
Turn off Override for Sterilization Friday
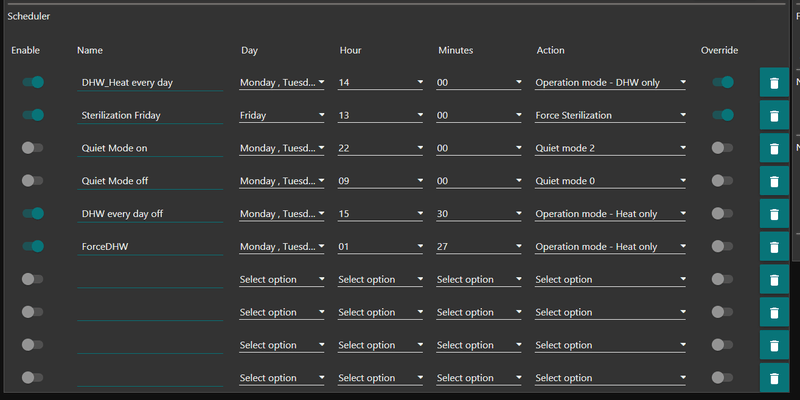723,115
